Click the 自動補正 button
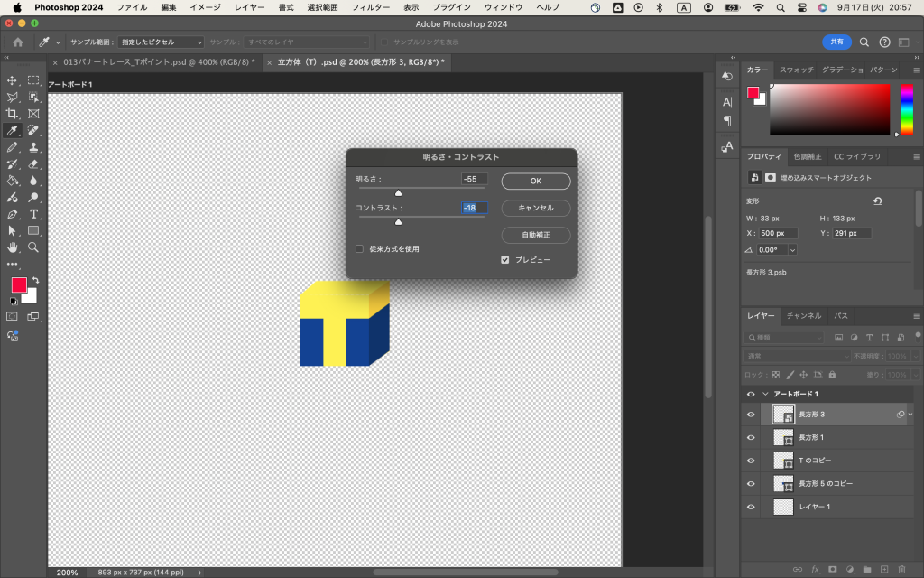This screenshot has width=924, height=578. 535,235
